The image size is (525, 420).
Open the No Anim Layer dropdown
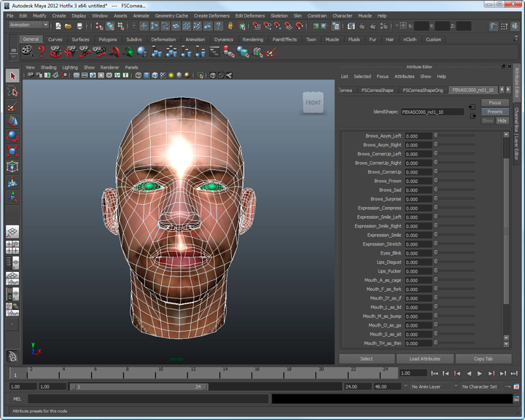(x=427, y=386)
